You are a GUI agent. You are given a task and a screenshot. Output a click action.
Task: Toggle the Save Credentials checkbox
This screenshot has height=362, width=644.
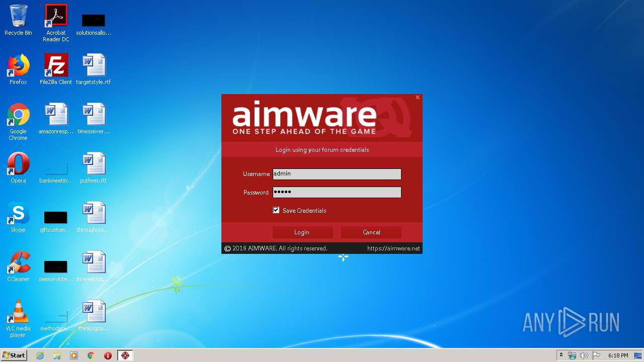click(276, 210)
